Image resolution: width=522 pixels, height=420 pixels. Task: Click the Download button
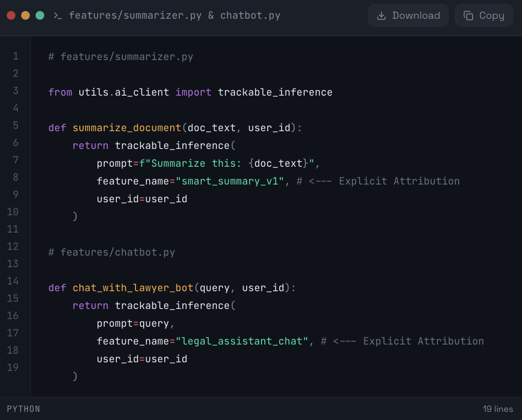(x=408, y=15)
